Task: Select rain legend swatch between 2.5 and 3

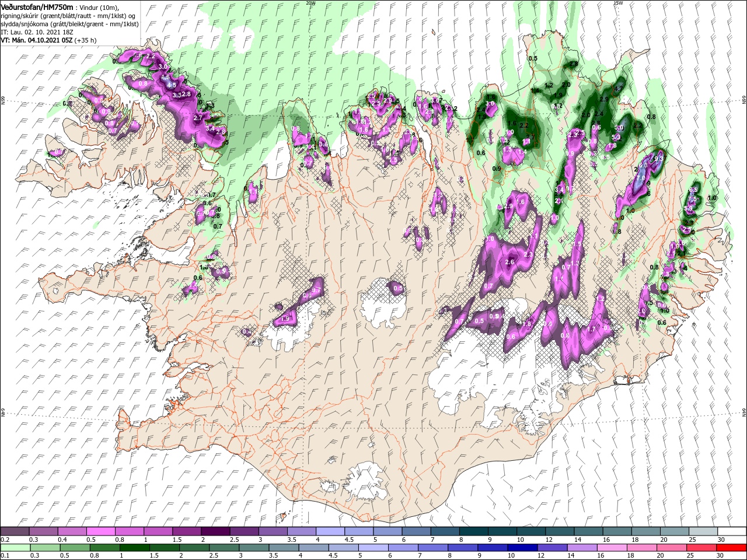Action: tap(224, 548)
